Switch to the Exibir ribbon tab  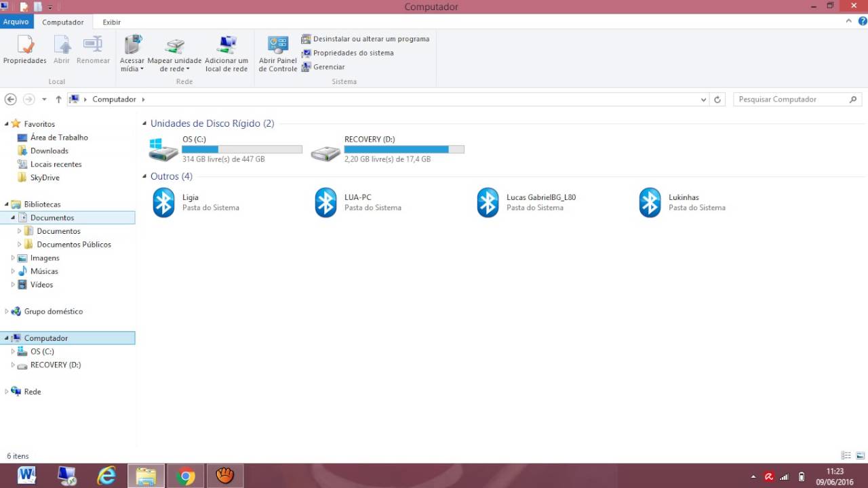tap(111, 22)
